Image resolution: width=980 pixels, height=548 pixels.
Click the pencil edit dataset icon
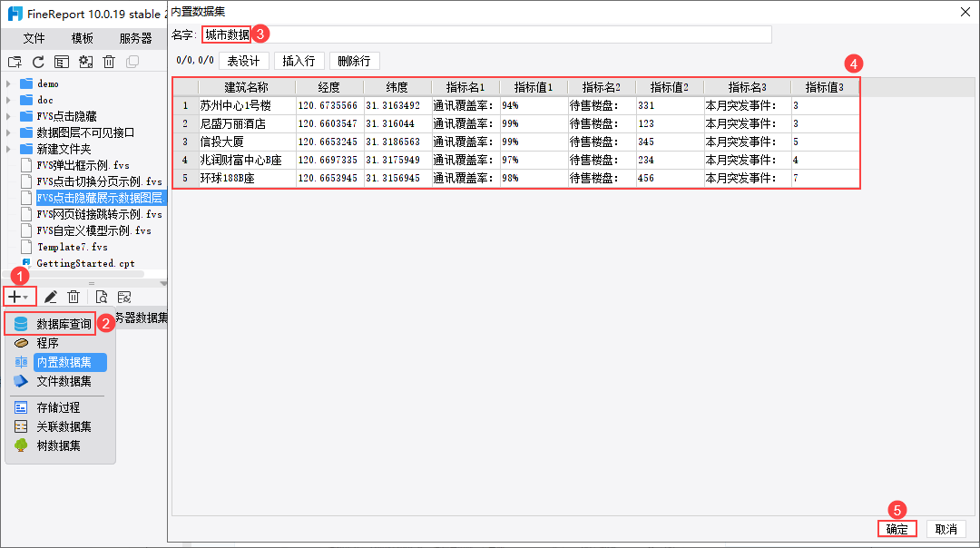51,297
